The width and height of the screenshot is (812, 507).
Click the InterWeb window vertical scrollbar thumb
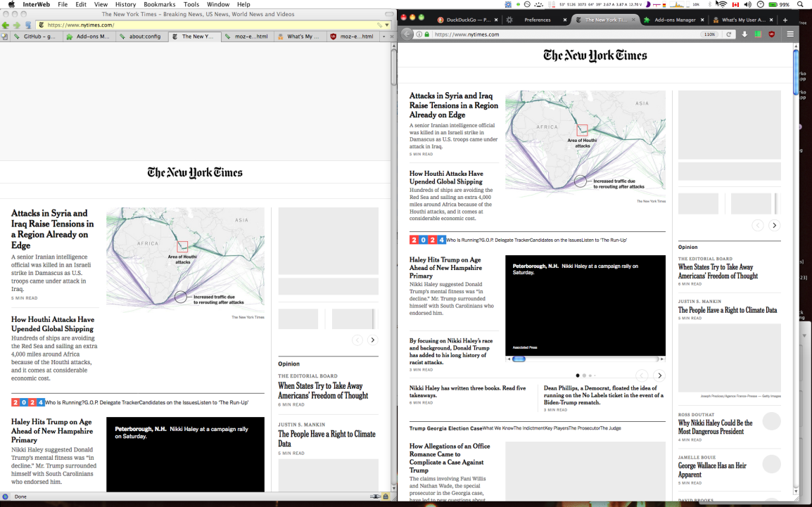pos(394,68)
